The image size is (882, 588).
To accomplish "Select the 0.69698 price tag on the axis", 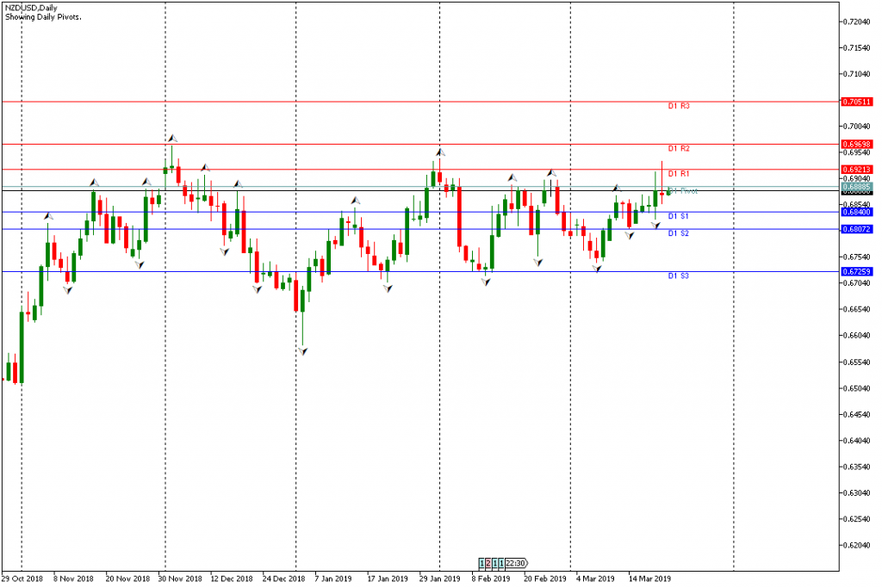I will click(x=857, y=144).
